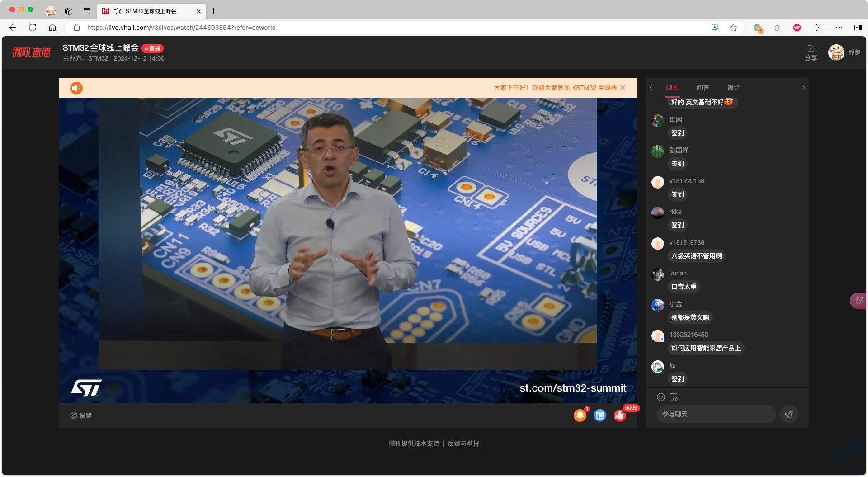Reload the live stream page
The width and height of the screenshot is (868, 477).
[33, 28]
